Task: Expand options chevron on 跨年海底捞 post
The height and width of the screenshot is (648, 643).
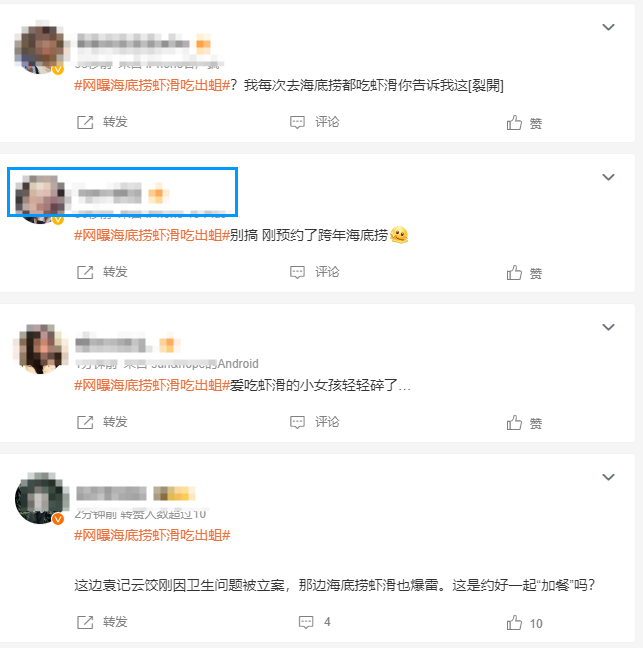Action: point(608,177)
